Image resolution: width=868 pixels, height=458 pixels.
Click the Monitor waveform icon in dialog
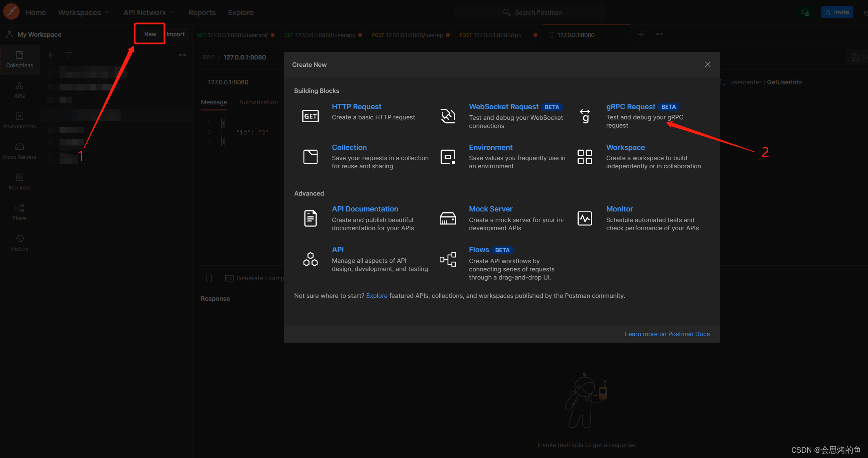point(585,219)
